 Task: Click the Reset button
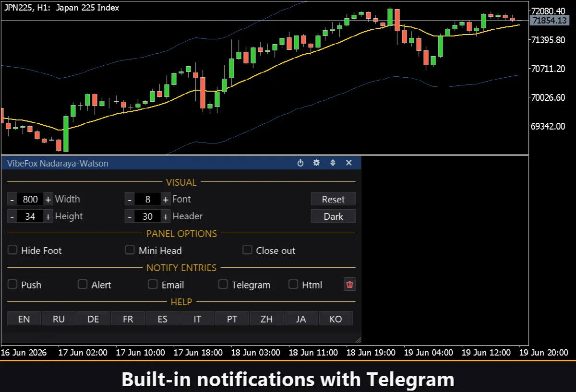point(333,199)
